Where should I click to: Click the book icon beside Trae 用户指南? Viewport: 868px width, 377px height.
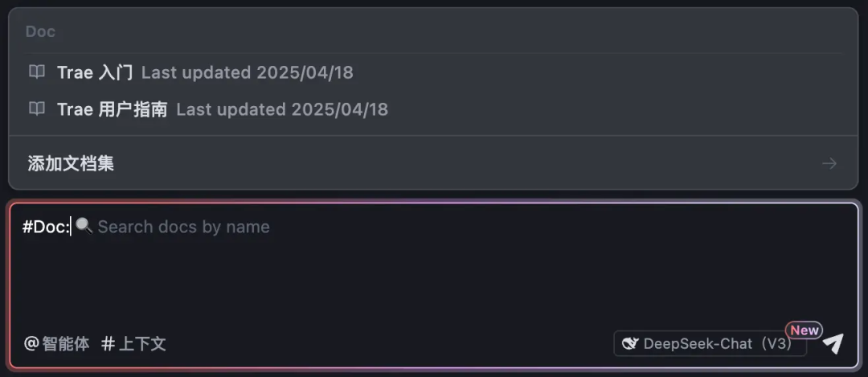click(x=37, y=109)
